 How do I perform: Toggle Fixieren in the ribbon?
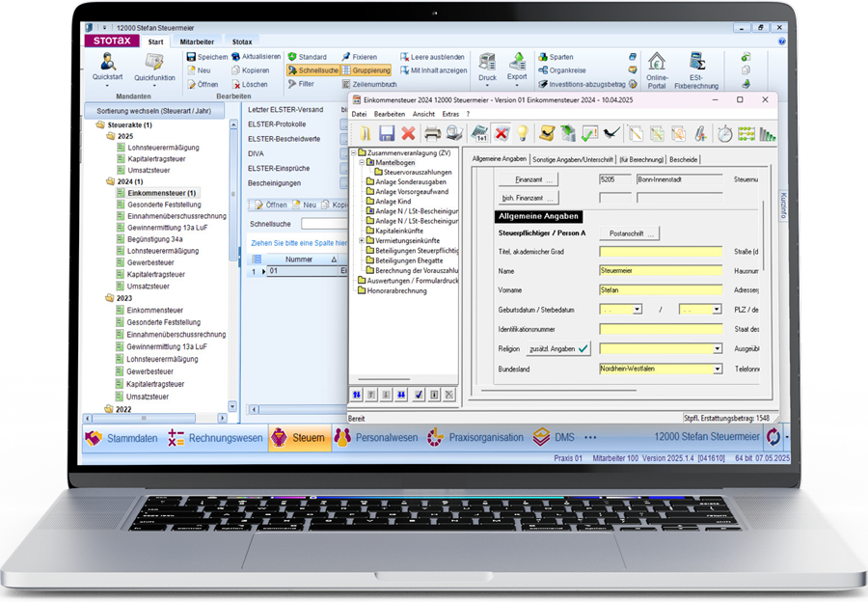coord(360,57)
